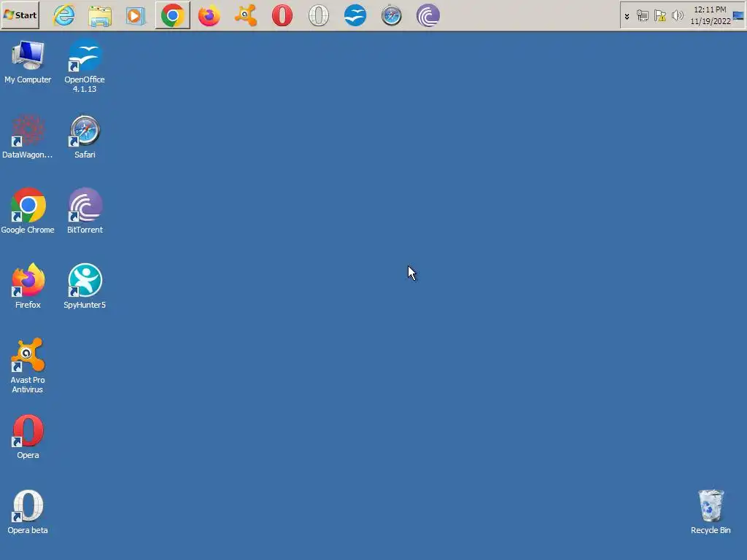
Task: Select My Computer desktop icon
Action: (28, 63)
